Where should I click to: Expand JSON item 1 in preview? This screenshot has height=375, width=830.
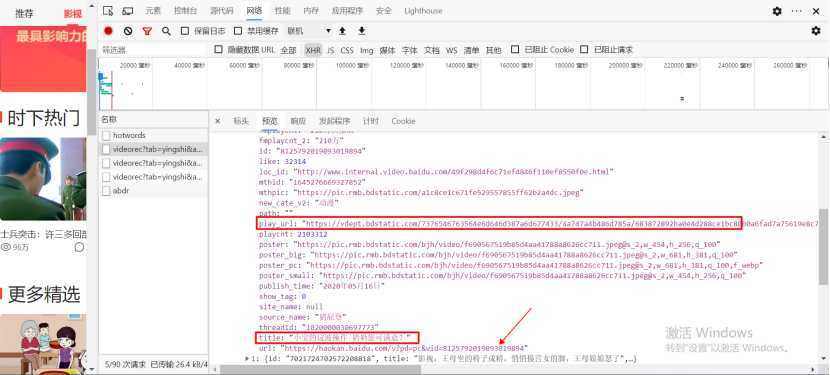click(247, 359)
